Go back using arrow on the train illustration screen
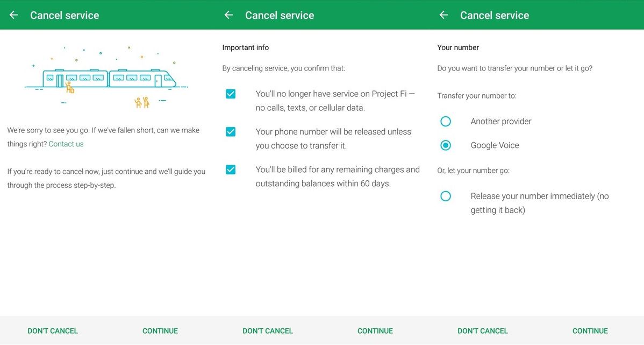644x345 pixels. [x=13, y=15]
